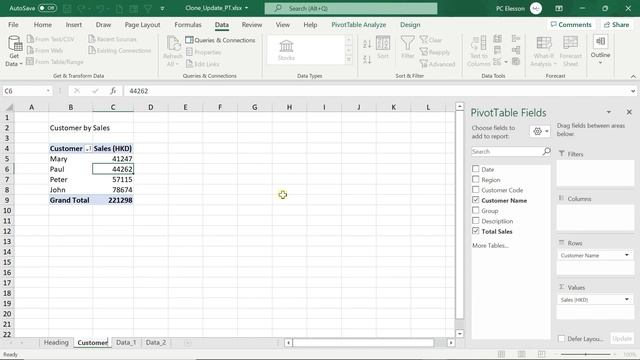The width and height of the screenshot is (640, 360).
Task: Open the File menu
Action: point(13,24)
